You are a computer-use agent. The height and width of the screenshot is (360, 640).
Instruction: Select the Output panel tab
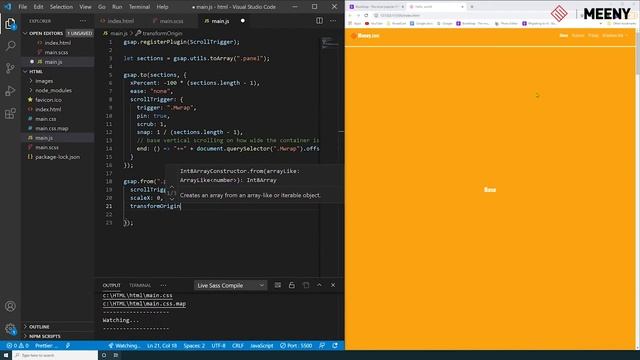(111, 285)
